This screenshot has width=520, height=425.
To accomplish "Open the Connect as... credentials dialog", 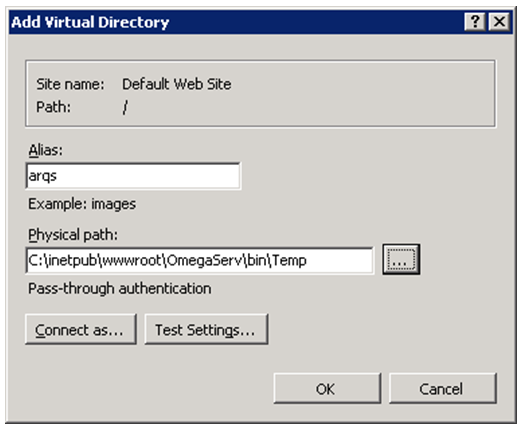I will tap(81, 329).
